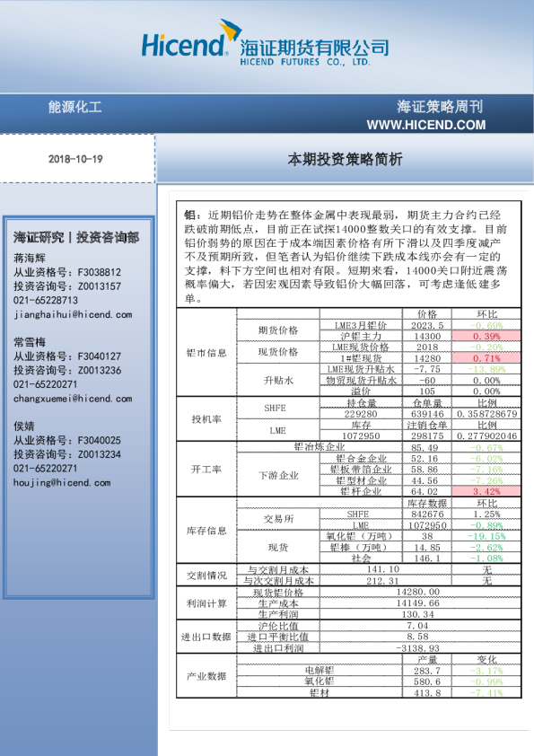
Task: Click the 能源化工 section label
Action: coord(74,107)
